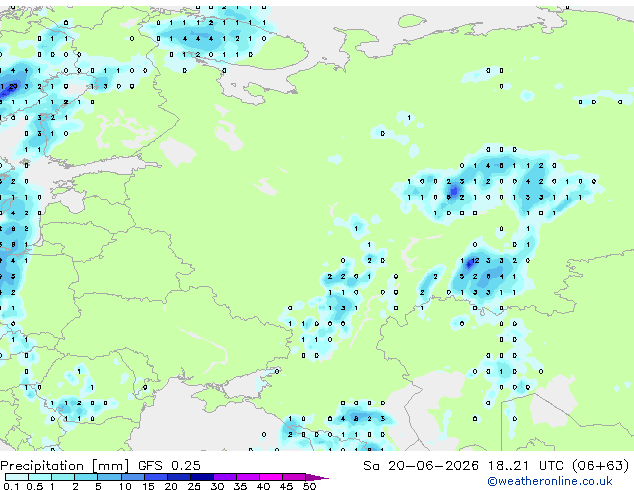Click the 5 to 10 mm legend swatch
The image size is (634, 490).
[109, 477]
